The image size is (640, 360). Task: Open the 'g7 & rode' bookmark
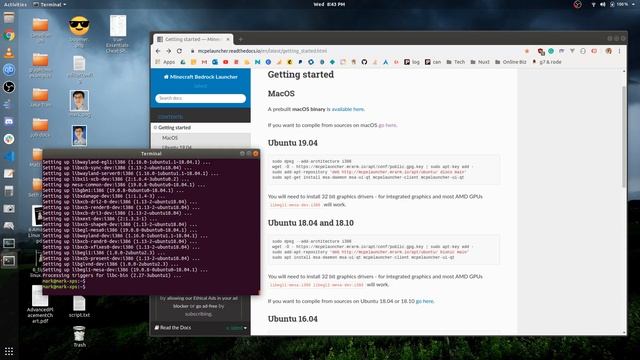click(547, 62)
